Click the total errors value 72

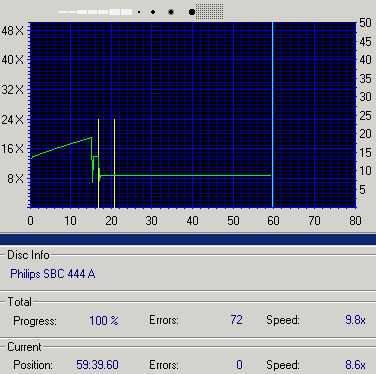pyautogui.click(x=236, y=320)
